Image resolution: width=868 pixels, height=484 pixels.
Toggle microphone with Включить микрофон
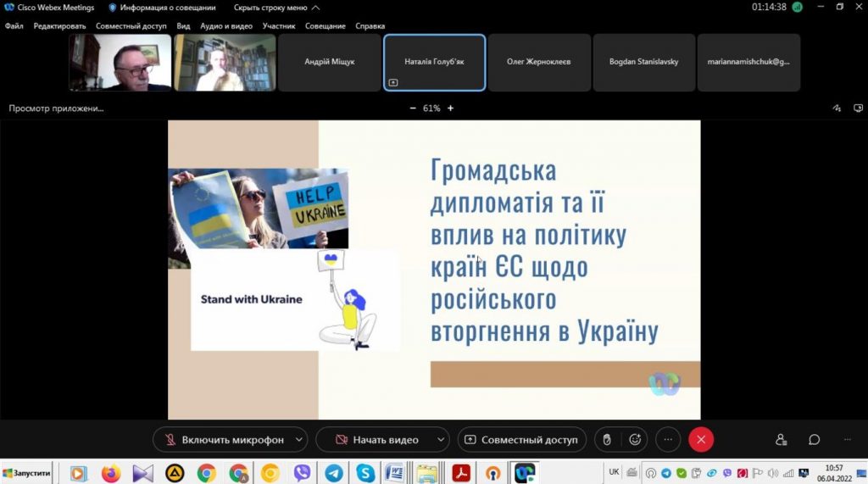pyautogui.click(x=222, y=440)
